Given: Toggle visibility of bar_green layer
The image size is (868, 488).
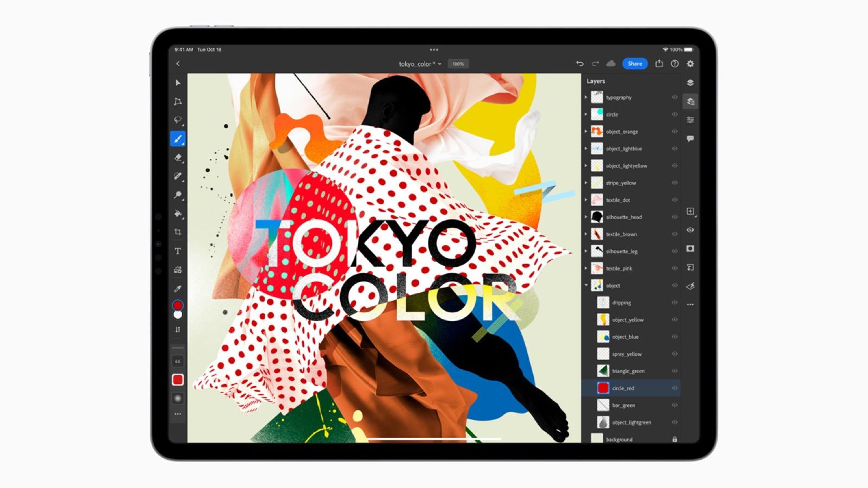Looking at the screenshot, I should 675,405.
